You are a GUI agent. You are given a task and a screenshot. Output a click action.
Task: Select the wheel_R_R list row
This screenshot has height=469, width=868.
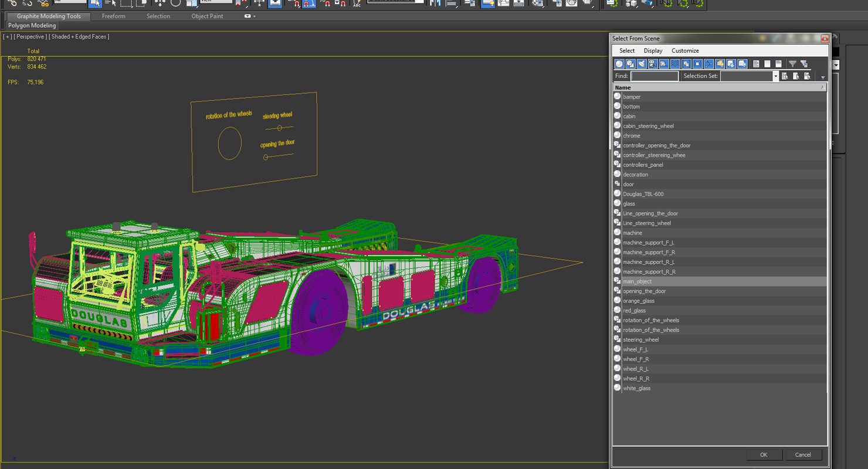pyautogui.click(x=720, y=378)
